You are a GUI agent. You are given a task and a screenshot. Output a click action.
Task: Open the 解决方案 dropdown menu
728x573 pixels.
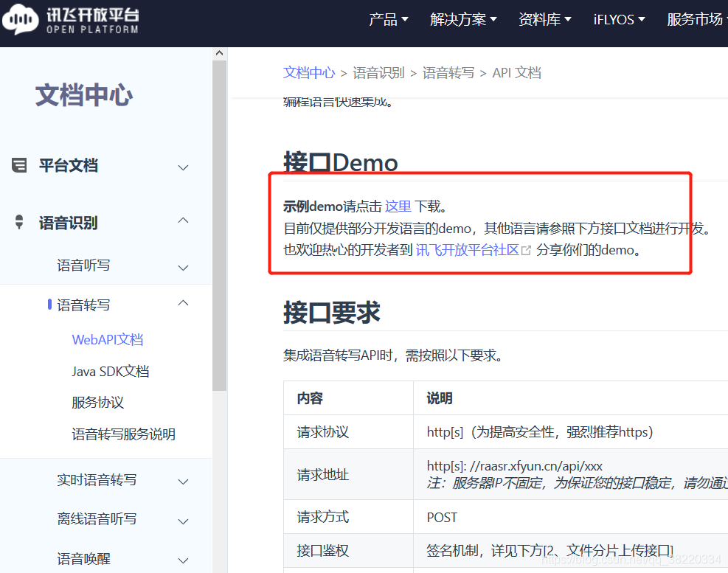coord(463,19)
